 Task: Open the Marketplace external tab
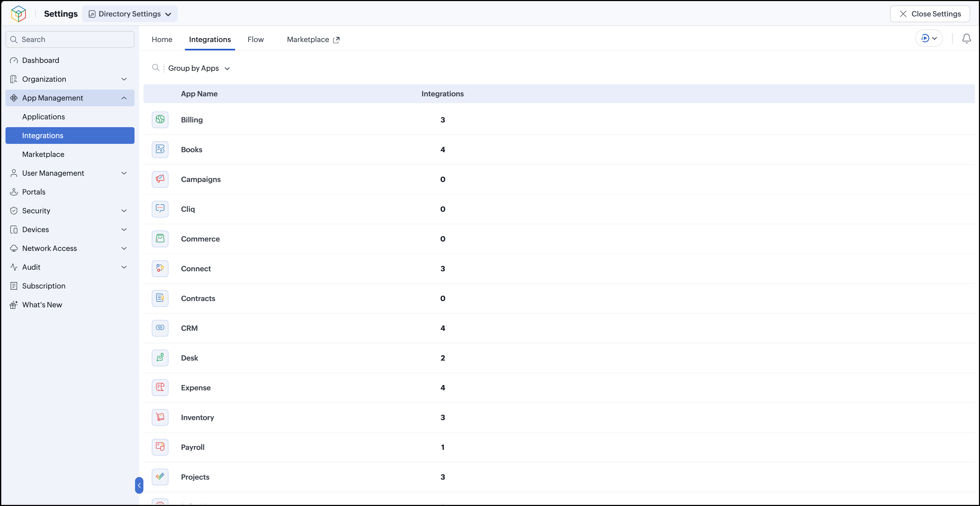point(313,39)
